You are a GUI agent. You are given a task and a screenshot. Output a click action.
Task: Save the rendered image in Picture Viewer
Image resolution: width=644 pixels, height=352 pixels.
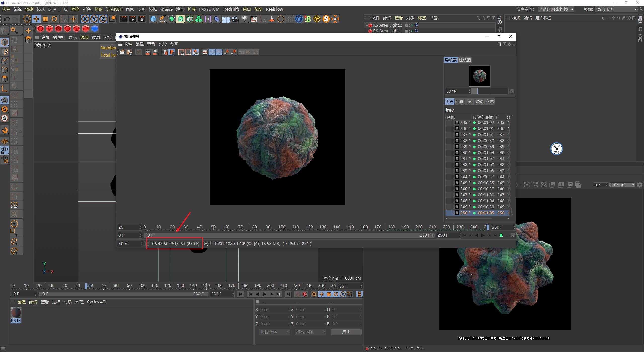(129, 52)
